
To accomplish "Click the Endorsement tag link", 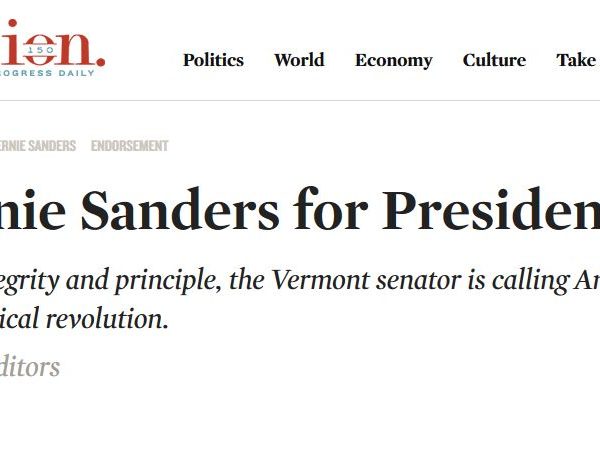I will (x=130, y=146).
